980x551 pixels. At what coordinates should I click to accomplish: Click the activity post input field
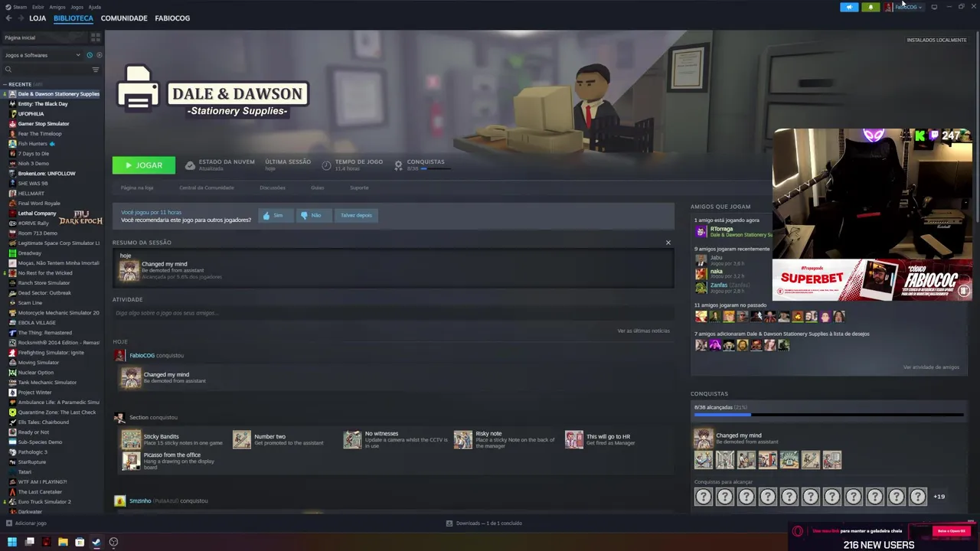[x=393, y=313]
